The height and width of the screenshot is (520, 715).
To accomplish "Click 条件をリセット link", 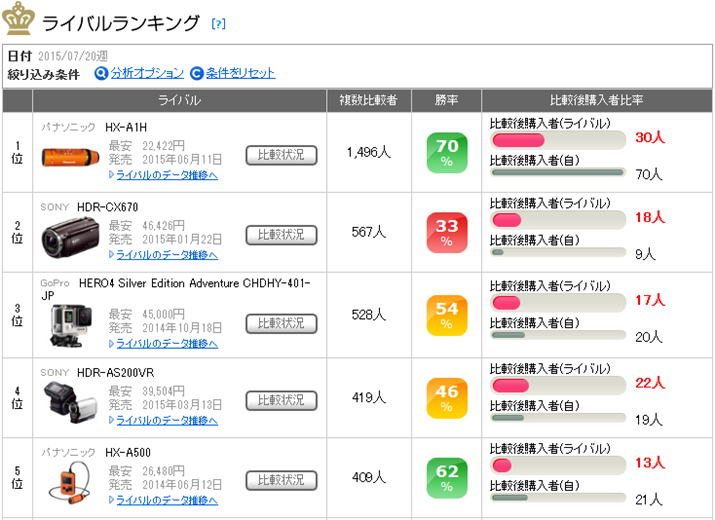I will [241, 73].
